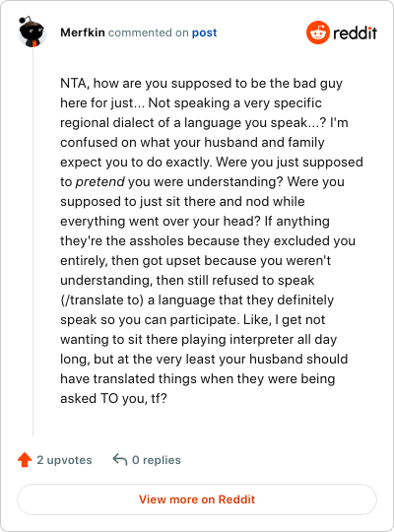Click the "(/translate to)" text
The height and width of the screenshot is (532, 394).
pyautogui.click(x=101, y=300)
